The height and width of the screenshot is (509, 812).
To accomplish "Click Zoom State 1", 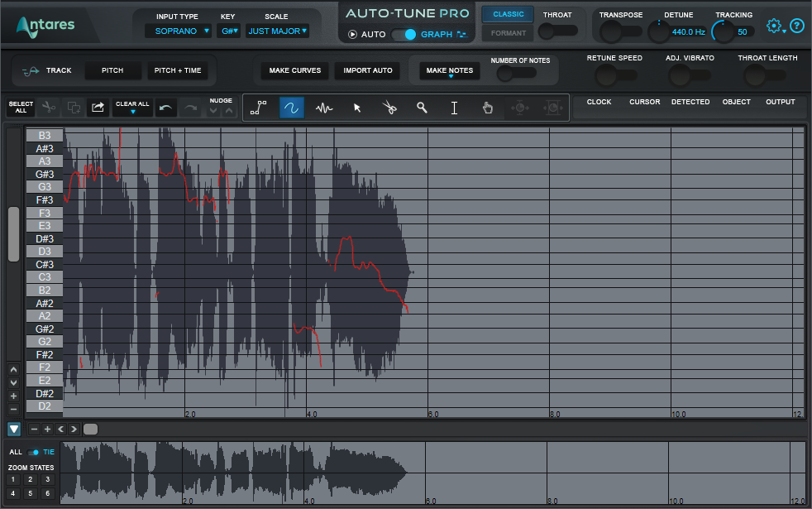I will [x=13, y=479].
